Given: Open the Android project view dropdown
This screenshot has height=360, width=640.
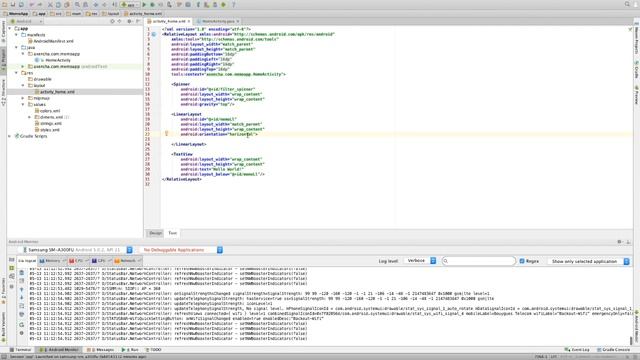Looking at the screenshot, I should [27, 21].
